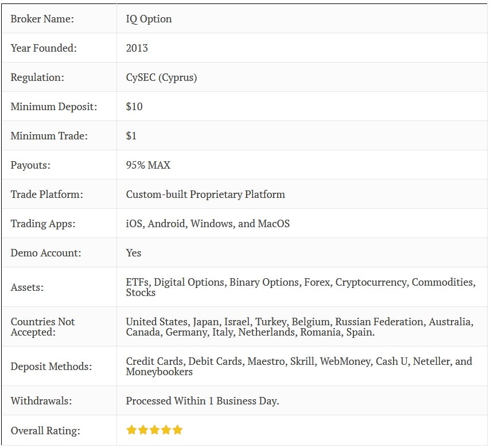
Task: Click the Countries Not Accepted list
Action: pos(300,327)
